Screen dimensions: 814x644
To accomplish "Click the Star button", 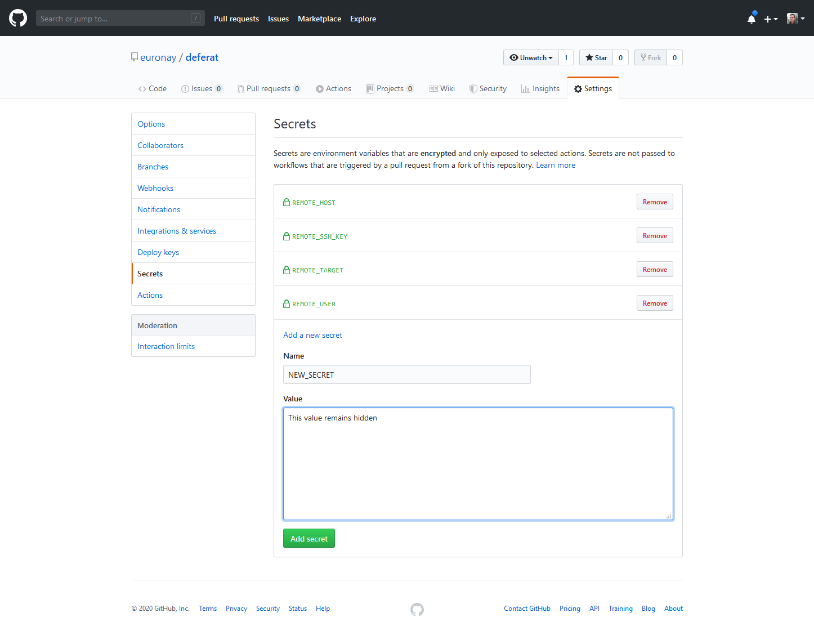I will tap(596, 57).
